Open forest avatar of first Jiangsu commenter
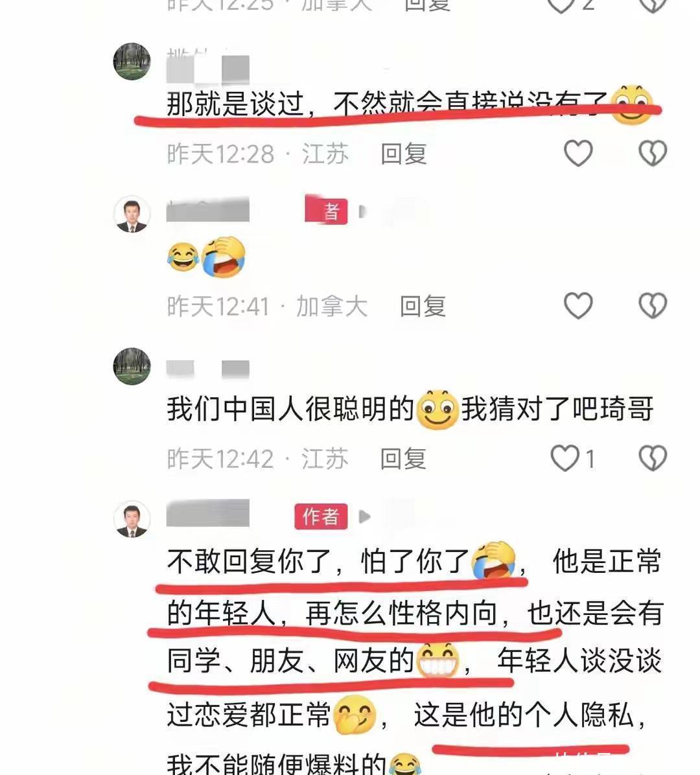Screen dimensions: 700x775 point(132,62)
